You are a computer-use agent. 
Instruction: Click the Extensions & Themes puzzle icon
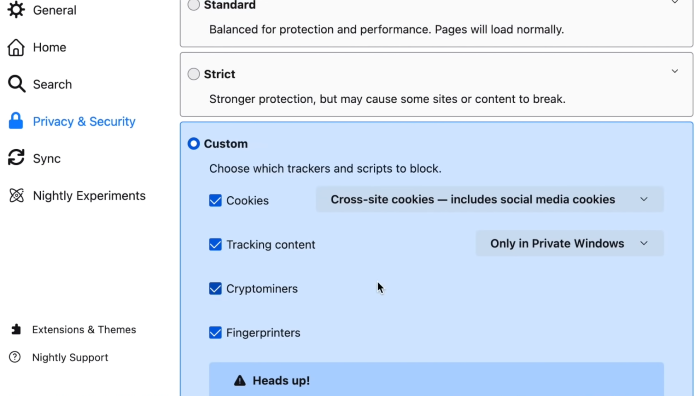coord(16,329)
